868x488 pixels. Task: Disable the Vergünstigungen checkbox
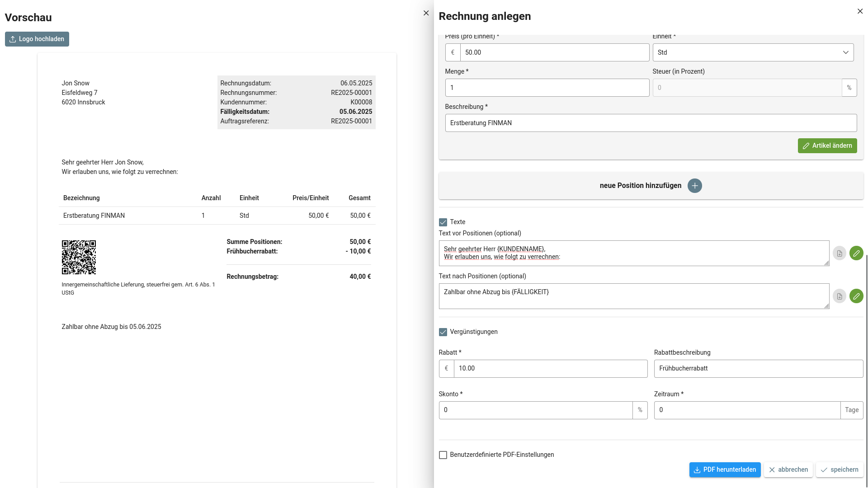point(443,332)
